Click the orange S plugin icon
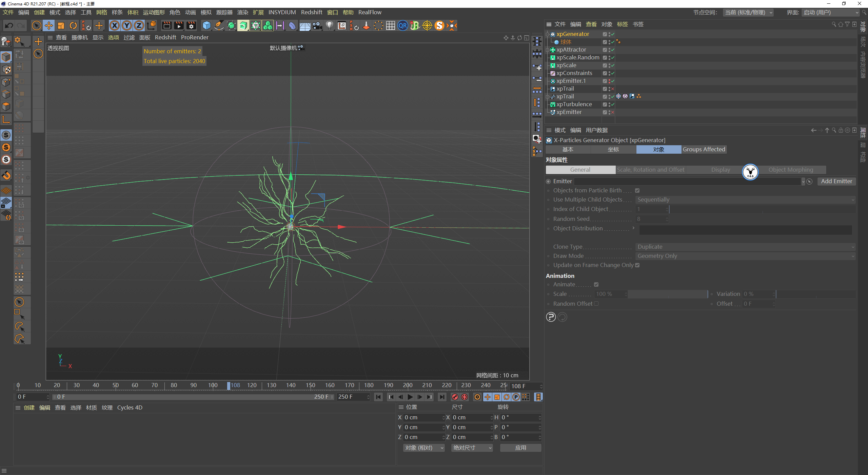The height and width of the screenshot is (475, 868). click(x=439, y=25)
